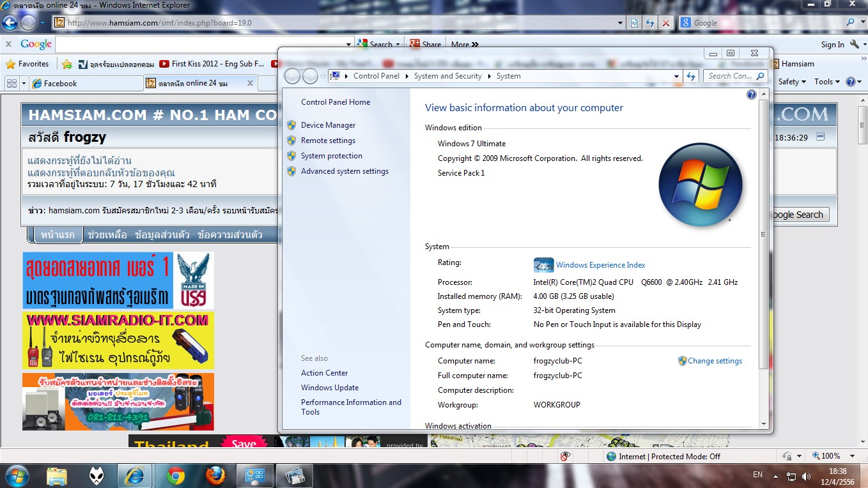Screen dimensions: 868x488
Task: Click the Internet Explorer Forward arrow button
Action: tap(28, 23)
